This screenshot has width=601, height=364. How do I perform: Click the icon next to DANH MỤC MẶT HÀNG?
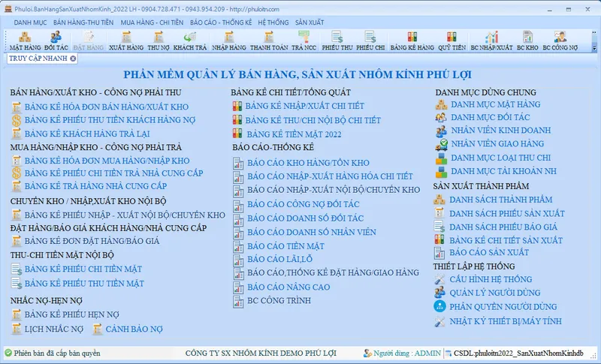point(441,104)
